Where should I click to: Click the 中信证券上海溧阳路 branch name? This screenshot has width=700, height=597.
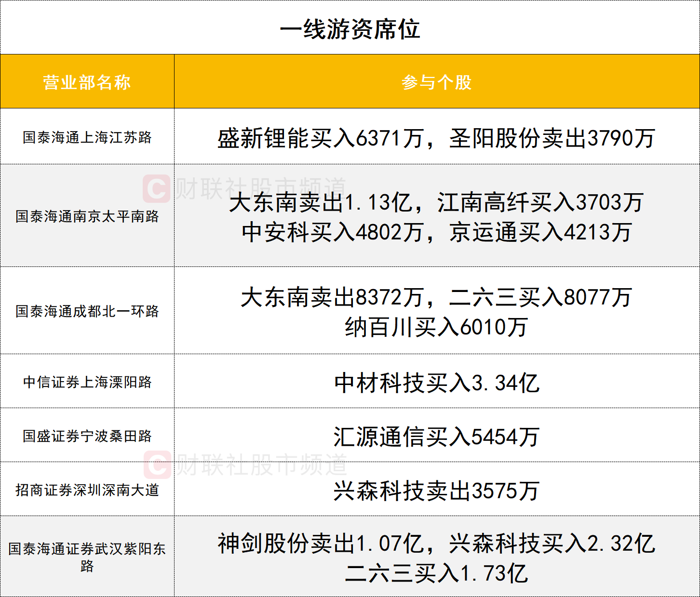87,382
